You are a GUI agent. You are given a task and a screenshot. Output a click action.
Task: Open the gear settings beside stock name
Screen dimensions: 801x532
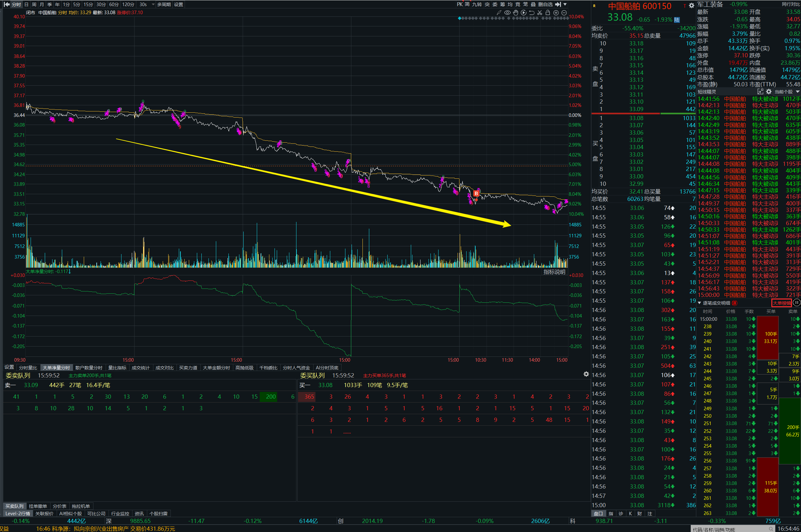(691, 5)
